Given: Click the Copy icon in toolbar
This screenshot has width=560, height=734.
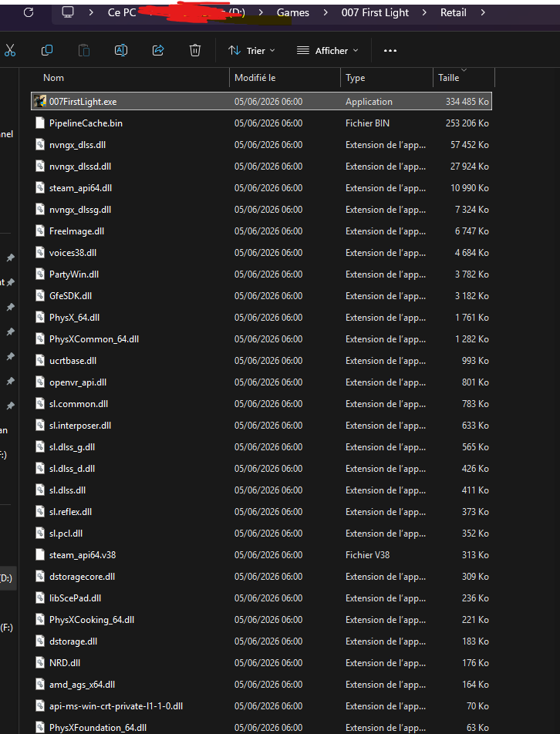Looking at the screenshot, I should click(47, 50).
